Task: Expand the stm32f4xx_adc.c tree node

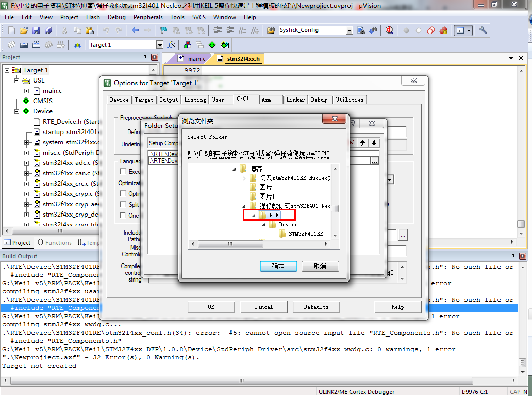Action: tap(26, 163)
